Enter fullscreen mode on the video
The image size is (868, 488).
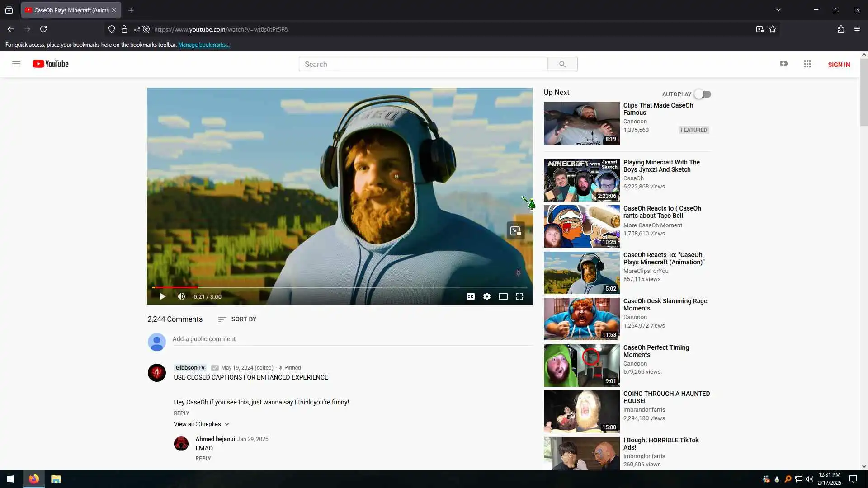point(519,296)
